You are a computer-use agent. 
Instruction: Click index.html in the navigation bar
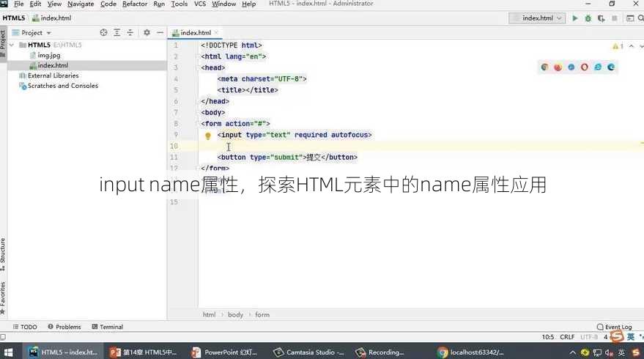click(x=52, y=18)
